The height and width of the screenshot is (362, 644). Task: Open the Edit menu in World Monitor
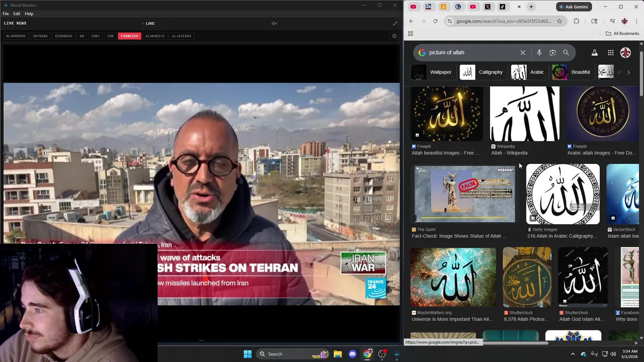pyautogui.click(x=17, y=14)
